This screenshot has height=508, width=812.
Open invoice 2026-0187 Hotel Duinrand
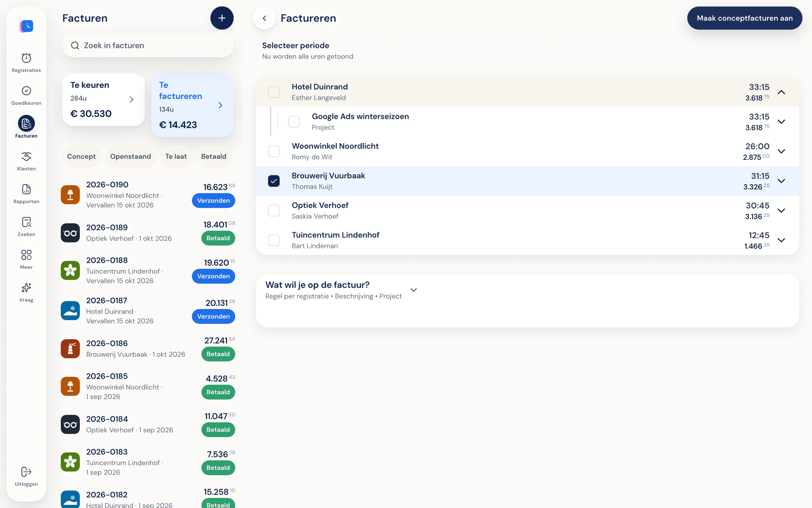[148, 310]
